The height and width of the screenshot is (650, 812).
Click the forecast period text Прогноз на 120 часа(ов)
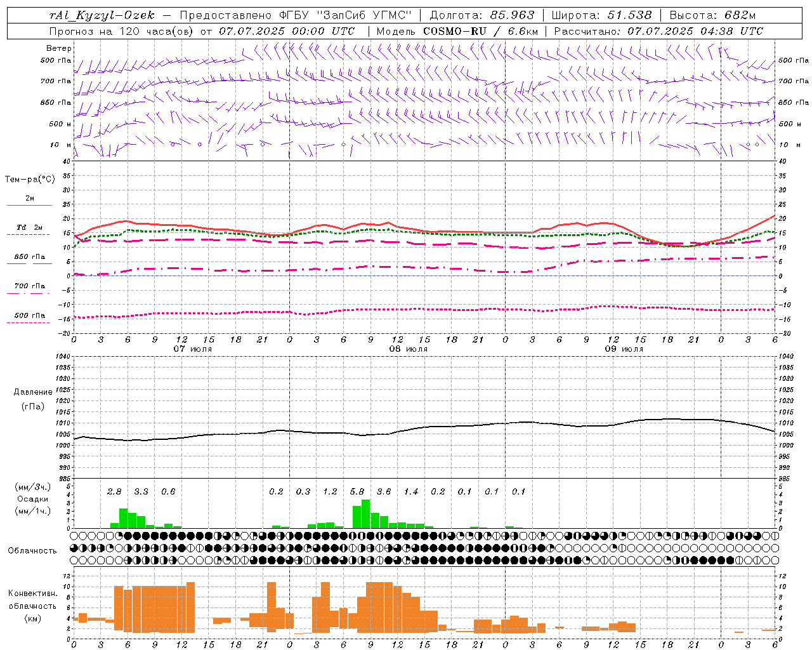[x=122, y=31]
